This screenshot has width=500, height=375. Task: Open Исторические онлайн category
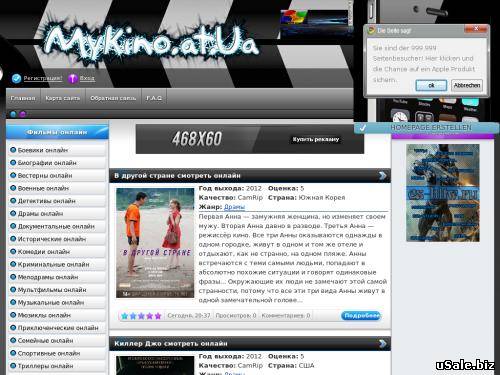click(x=57, y=239)
